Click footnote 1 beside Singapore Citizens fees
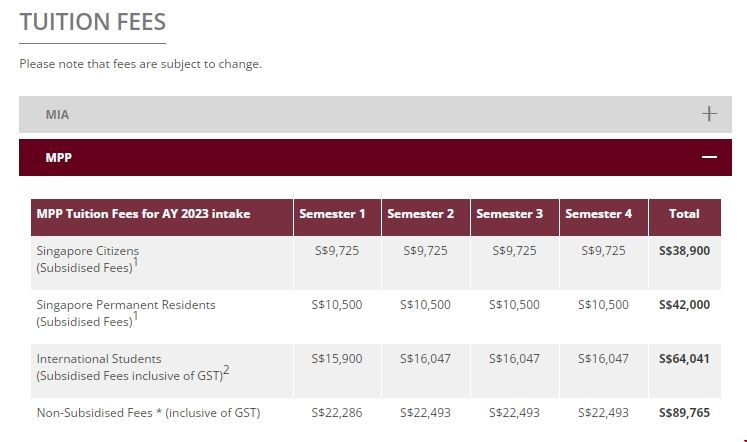This screenshot has height=442, width=747. [135, 263]
